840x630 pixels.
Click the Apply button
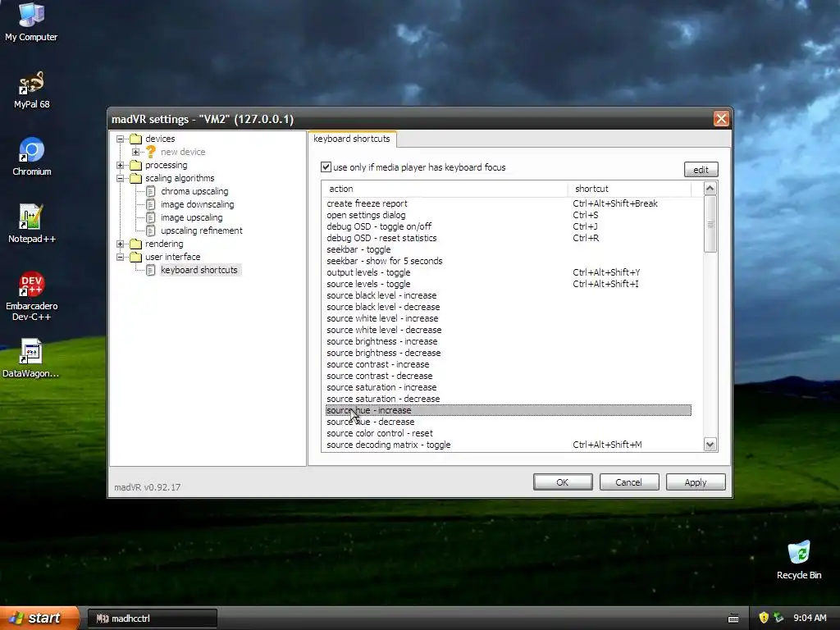click(696, 482)
